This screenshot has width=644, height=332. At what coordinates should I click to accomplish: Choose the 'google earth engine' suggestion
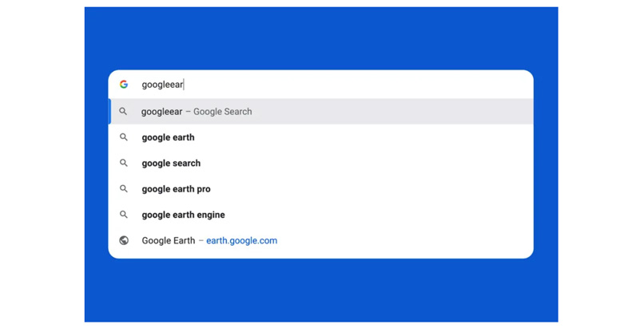[x=183, y=215]
